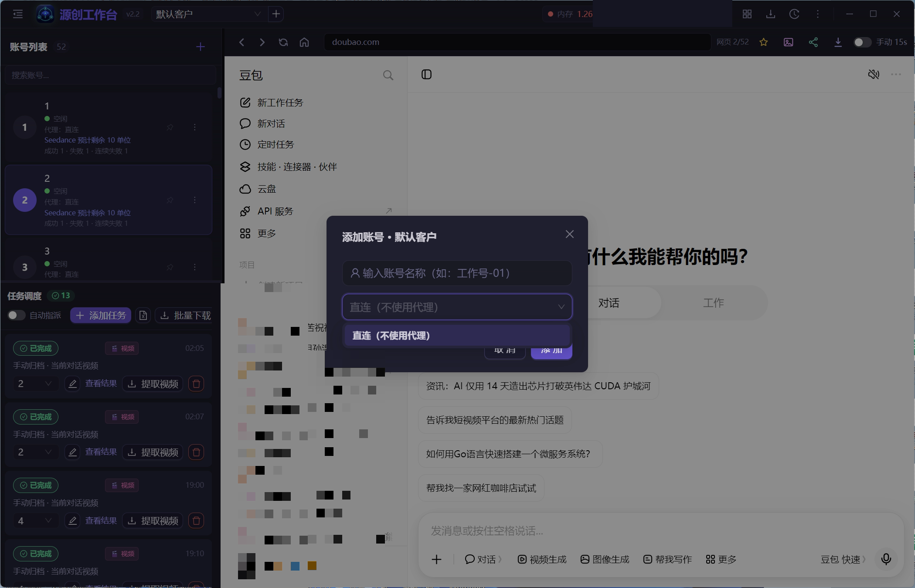915x588 pixels.
Task: Focus the account name input in the dialog
Action: click(x=457, y=273)
